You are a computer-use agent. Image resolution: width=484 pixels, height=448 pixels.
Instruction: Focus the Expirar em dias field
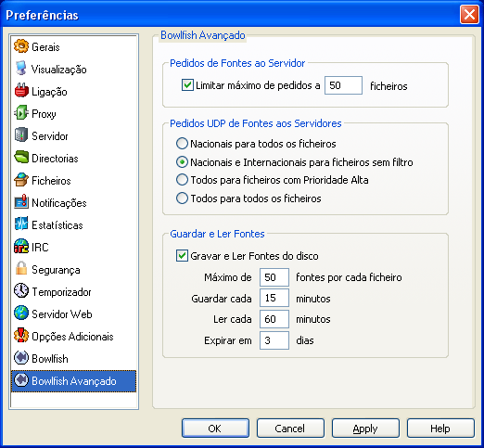point(274,340)
